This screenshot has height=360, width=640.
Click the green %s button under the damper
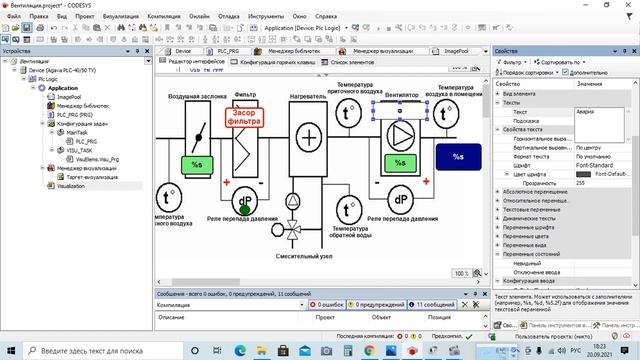click(x=197, y=165)
